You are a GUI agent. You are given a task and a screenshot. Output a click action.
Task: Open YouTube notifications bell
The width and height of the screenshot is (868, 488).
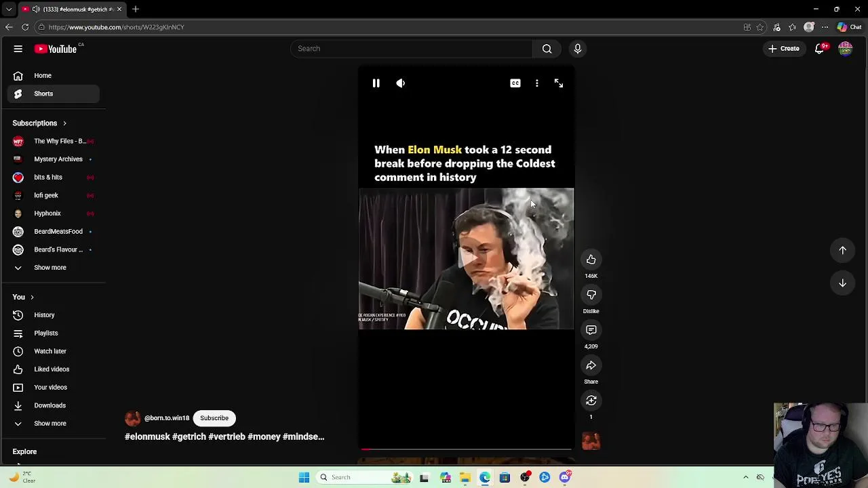pos(820,49)
